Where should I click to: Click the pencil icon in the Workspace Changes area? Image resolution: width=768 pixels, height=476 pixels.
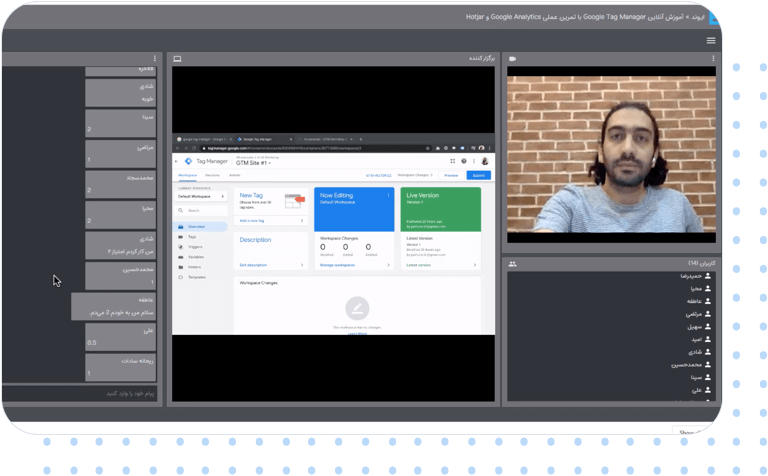pos(357,309)
